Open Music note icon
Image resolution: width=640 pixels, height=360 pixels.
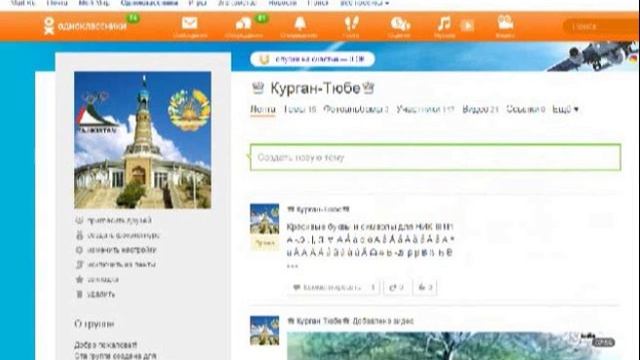click(444, 24)
